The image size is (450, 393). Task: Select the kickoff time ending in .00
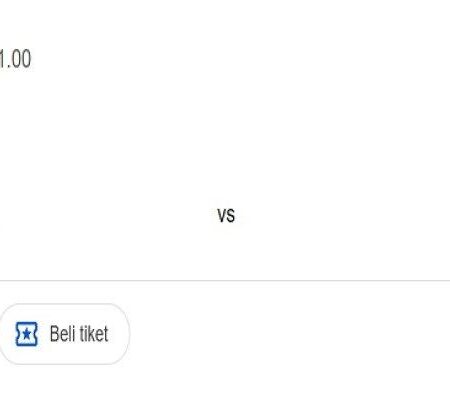tap(15, 59)
